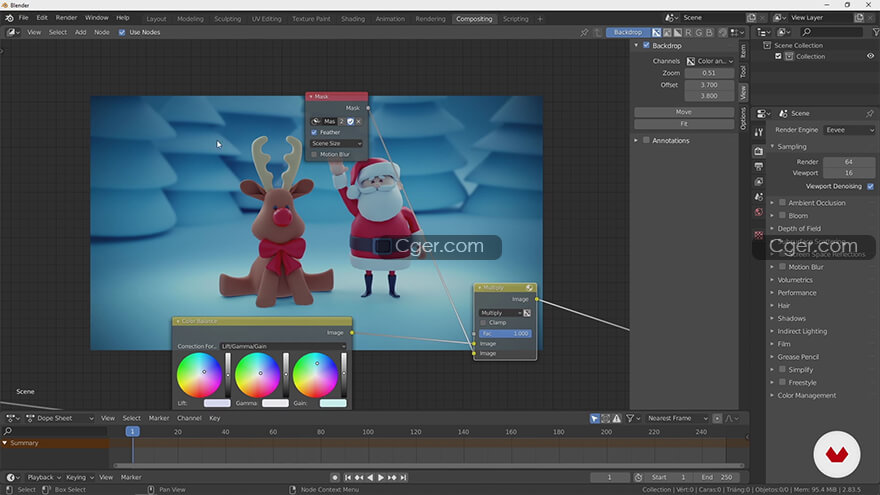Show Blue channel in backdrop
880x495 pixels.
click(x=709, y=33)
